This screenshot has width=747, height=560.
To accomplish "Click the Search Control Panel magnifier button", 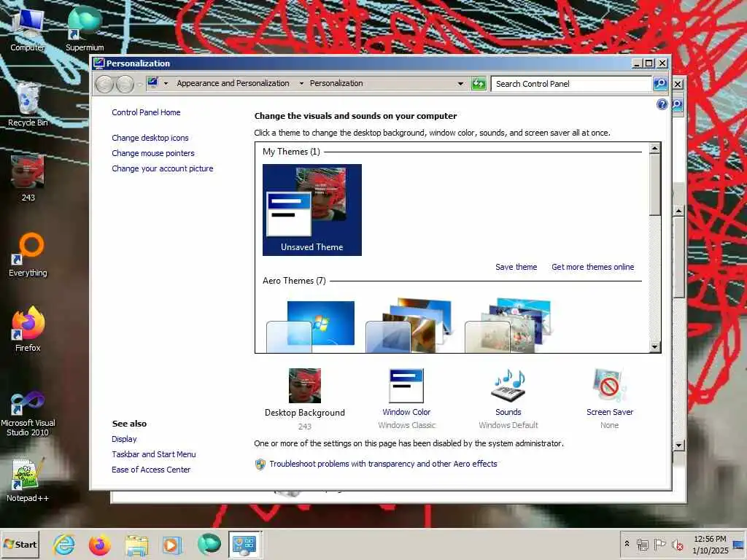I will pyautogui.click(x=659, y=84).
